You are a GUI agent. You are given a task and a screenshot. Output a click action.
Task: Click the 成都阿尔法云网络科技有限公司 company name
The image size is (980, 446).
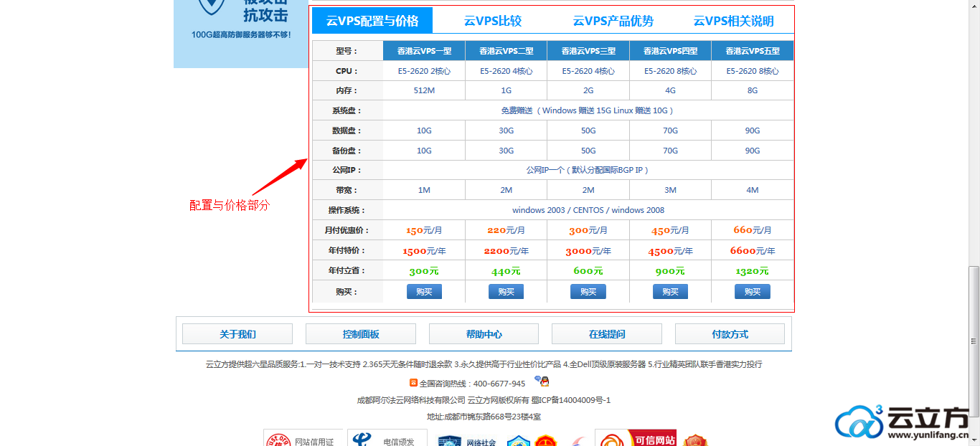pyautogui.click(x=411, y=400)
